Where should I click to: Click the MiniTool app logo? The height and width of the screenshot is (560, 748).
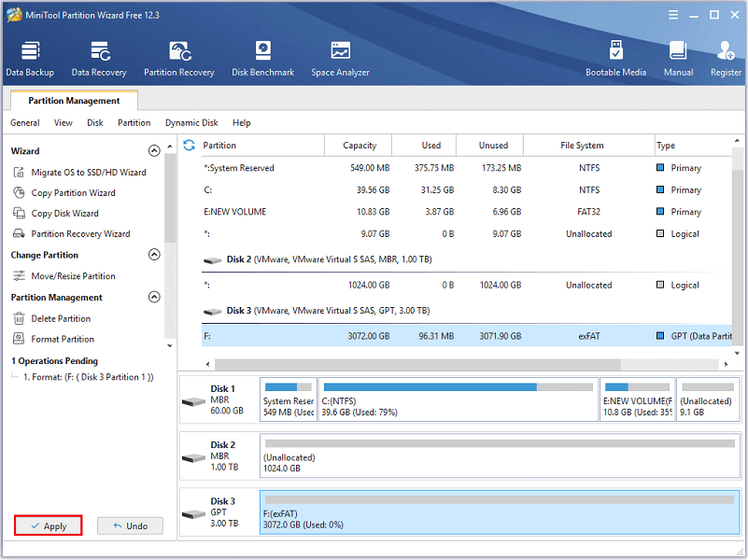pos(14,15)
